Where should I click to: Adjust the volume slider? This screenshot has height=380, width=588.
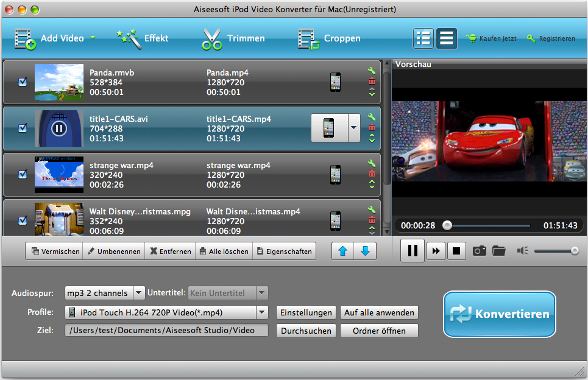[x=556, y=251]
